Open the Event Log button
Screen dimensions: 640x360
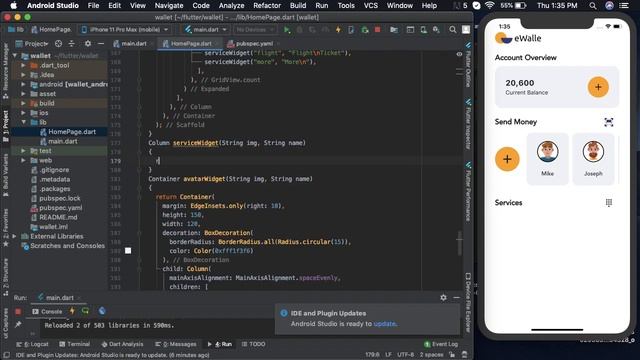(x=441, y=344)
